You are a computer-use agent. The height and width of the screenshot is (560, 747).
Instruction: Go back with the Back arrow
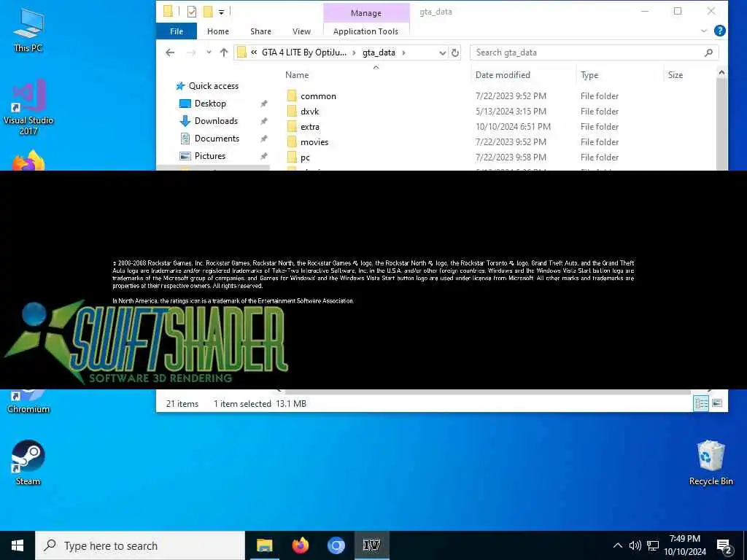point(170,52)
